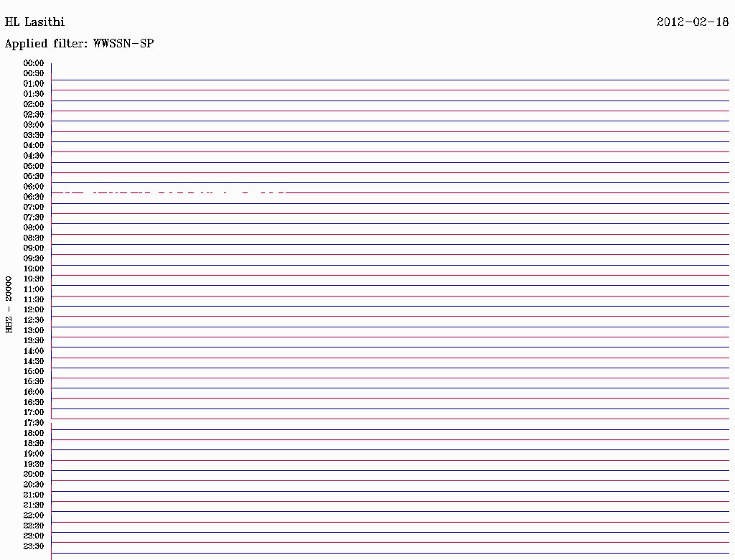Select the 20:30 time label

[x=34, y=484]
